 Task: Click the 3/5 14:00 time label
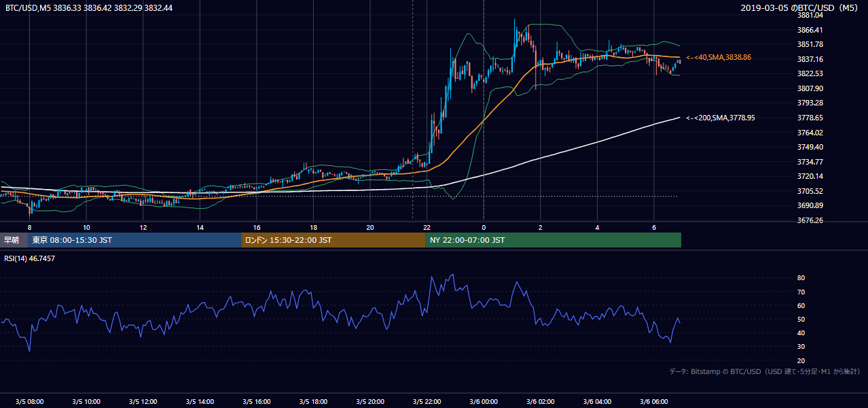(200, 401)
